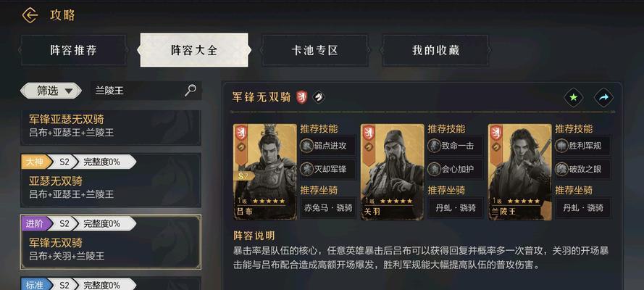Switch to the 阵容推荐 tab
The width and height of the screenshot is (644, 290).
point(73,50)
